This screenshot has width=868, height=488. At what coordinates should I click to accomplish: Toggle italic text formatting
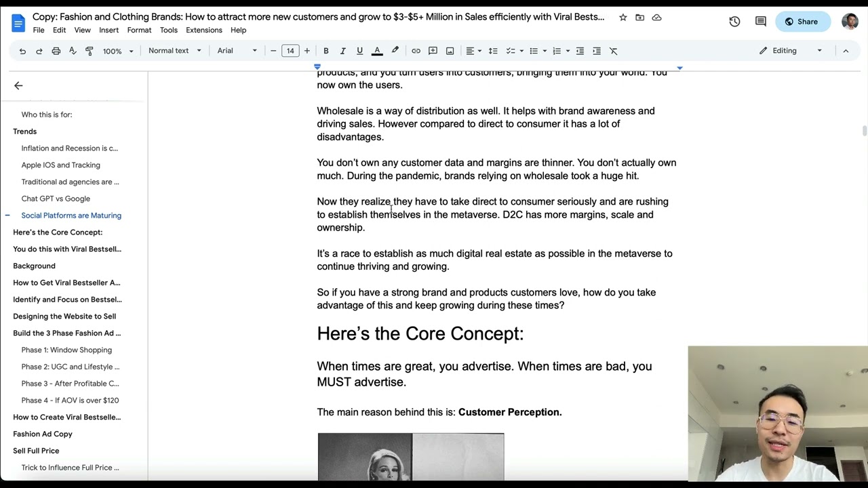coord(342,51)
